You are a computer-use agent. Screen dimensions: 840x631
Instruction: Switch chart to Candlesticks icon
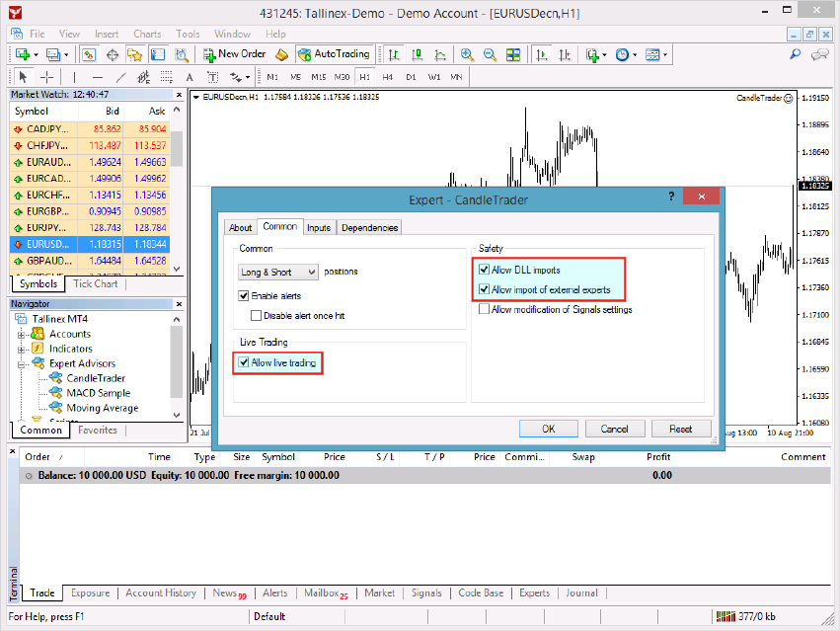(417, 54)
